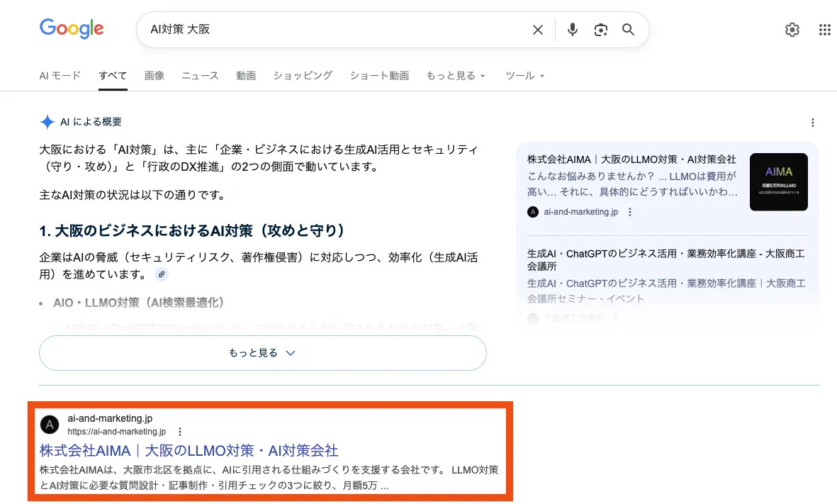This screenshot has width=837, height=504.
Task: Open three-dot menu beside ai-and-marketing.jp in AI sources card
Action: (x=630, y=212)
